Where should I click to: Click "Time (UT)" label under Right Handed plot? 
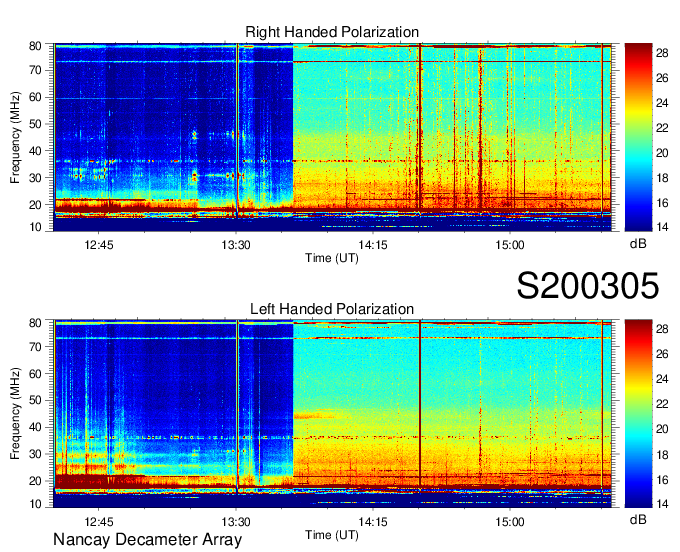(332, 258)
